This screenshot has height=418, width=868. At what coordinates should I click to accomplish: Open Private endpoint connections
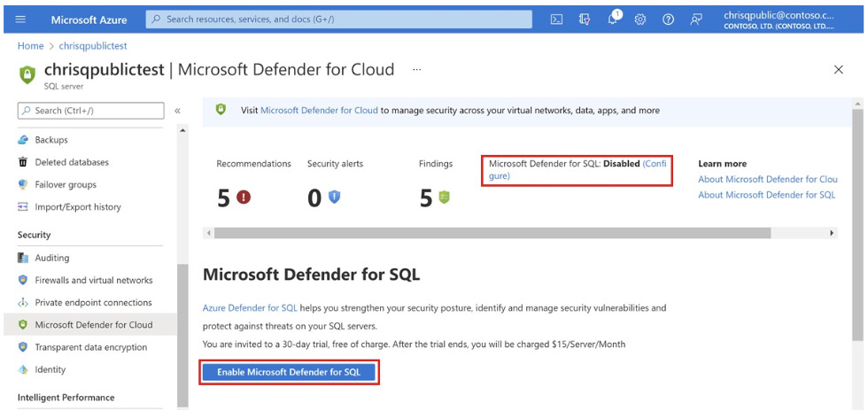[x=93, y=302]
